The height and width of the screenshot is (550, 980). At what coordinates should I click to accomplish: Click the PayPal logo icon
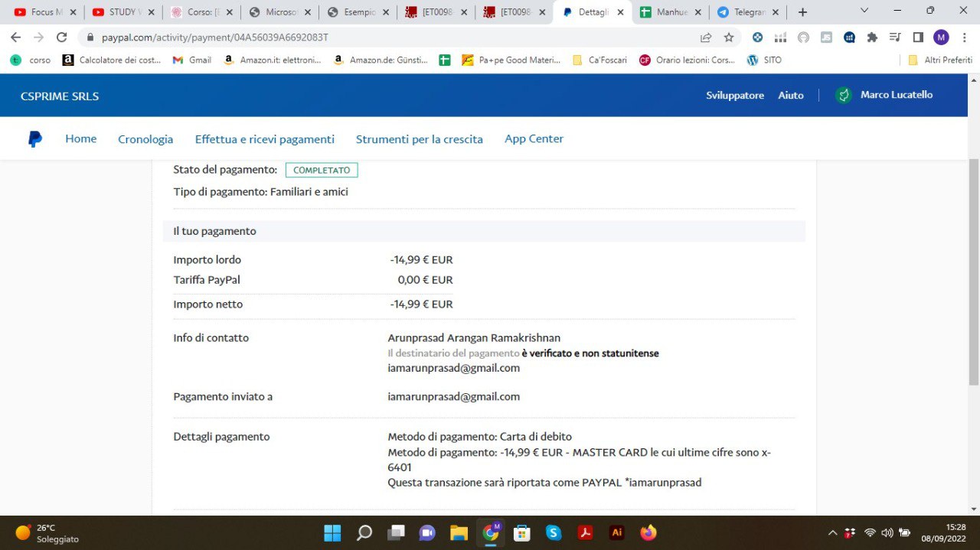[34, 139]
